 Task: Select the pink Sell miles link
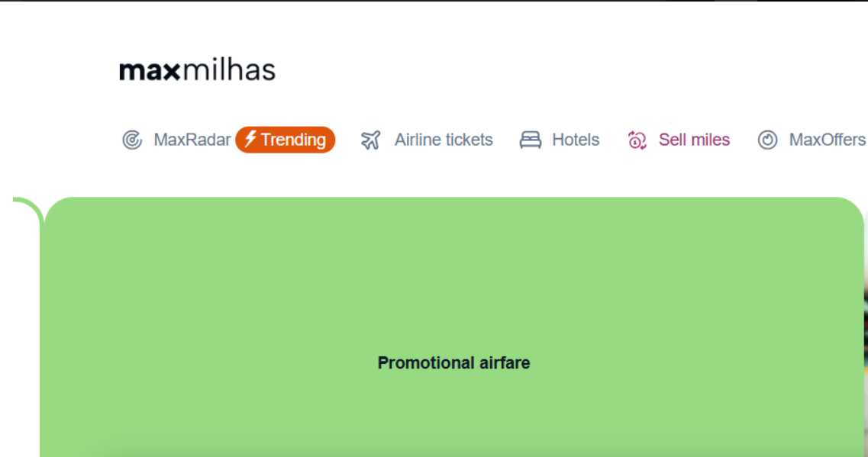694,140
